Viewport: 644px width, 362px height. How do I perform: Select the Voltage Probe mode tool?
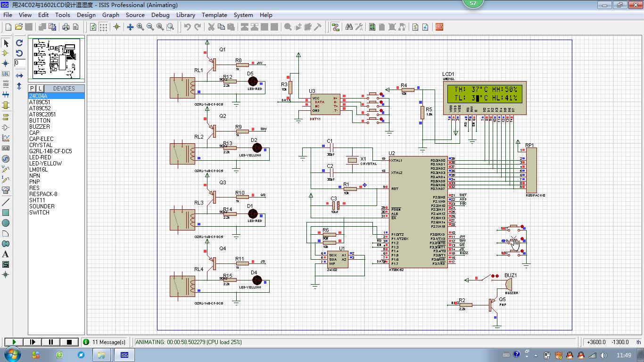tap(6, 169)
